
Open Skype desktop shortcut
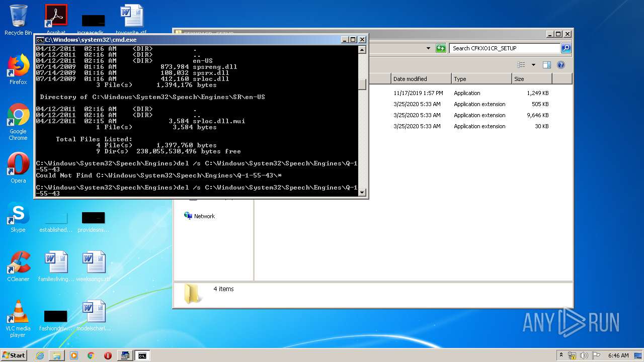tap(18, 218)
